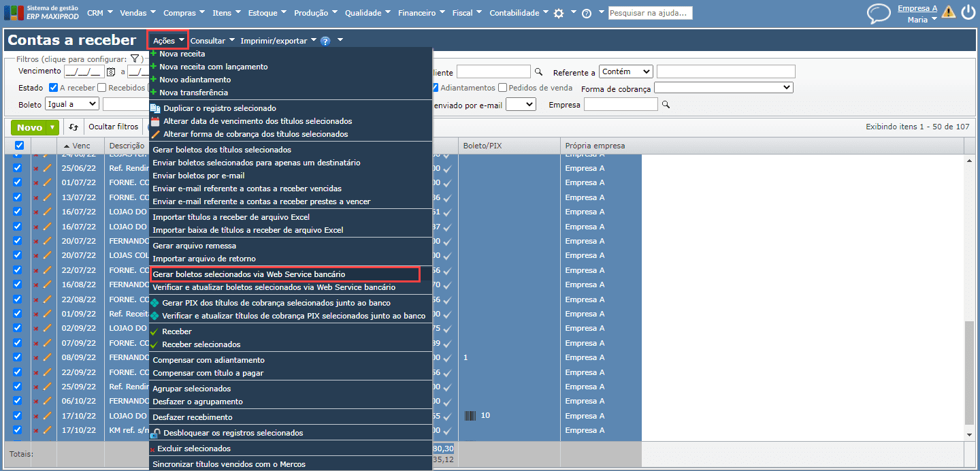
Task: Choose Excluir selecionados option
Action: pyautogui.click(x=193, y=449)
